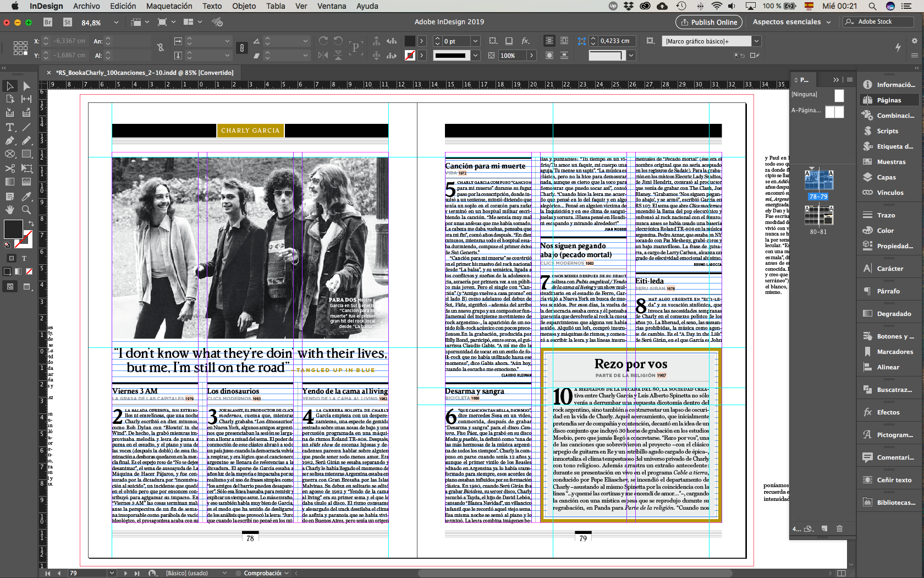Select the Rectangle tool
The width and height of the screenshot is (924, 578).
tap(26, 154)
